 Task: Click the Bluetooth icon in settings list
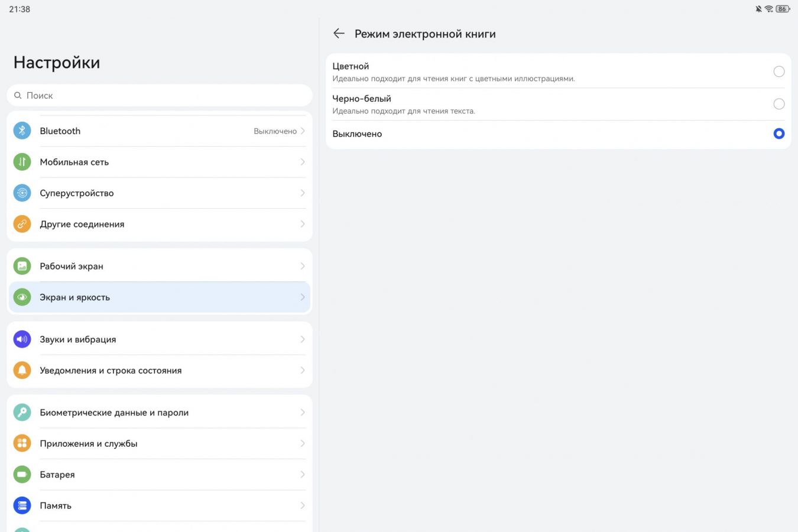pyautogui.click(x=22, y=131)
